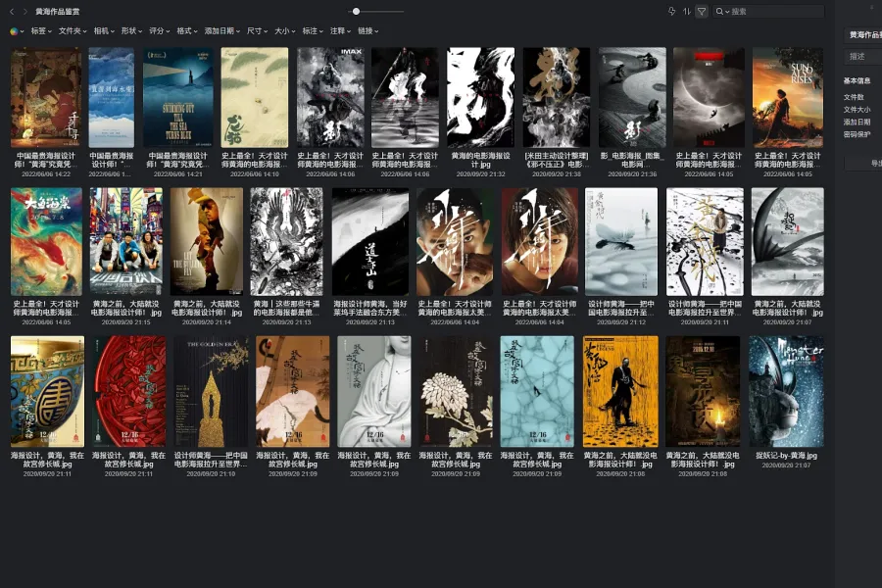Click the lightning quick-action icon
This screenshot has height=588, width=882.
tap(671, 11)
